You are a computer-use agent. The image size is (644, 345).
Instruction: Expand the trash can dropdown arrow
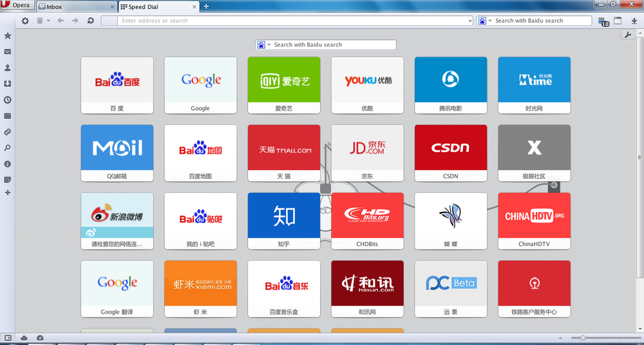click(x=48, y=21)
